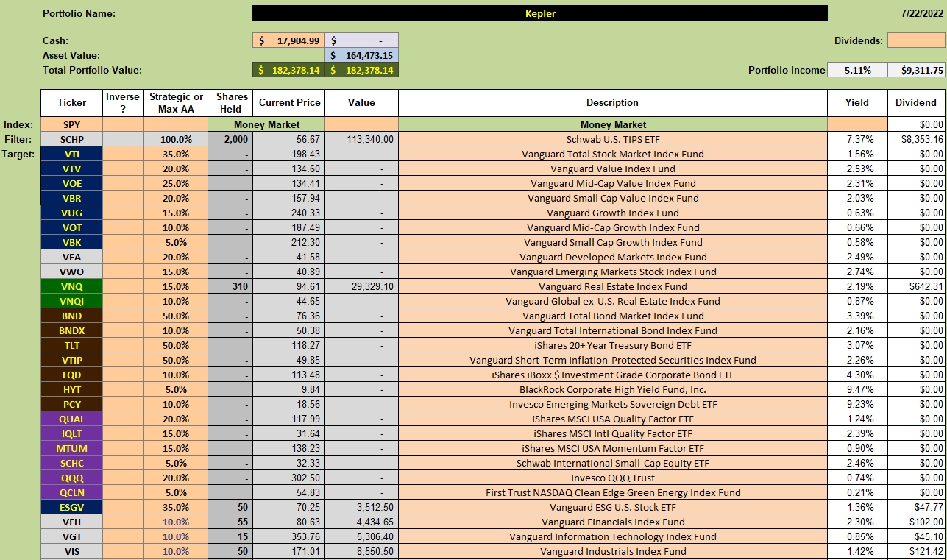Select the Portfolio Income percentage 5.11%
Screen dimensions: 947x560
click(857, 70)
